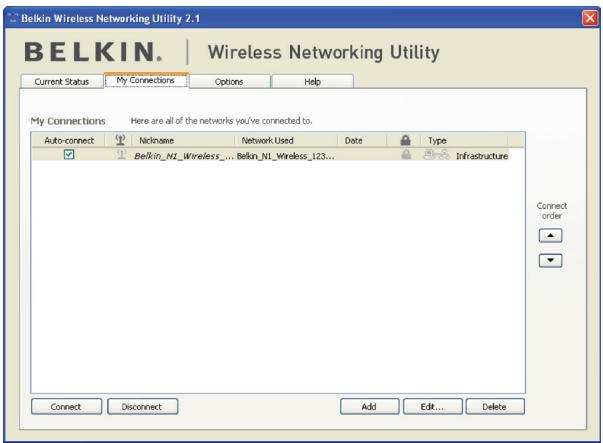
Task: Move connection down in connect order
Action: [x=550, y=260]
